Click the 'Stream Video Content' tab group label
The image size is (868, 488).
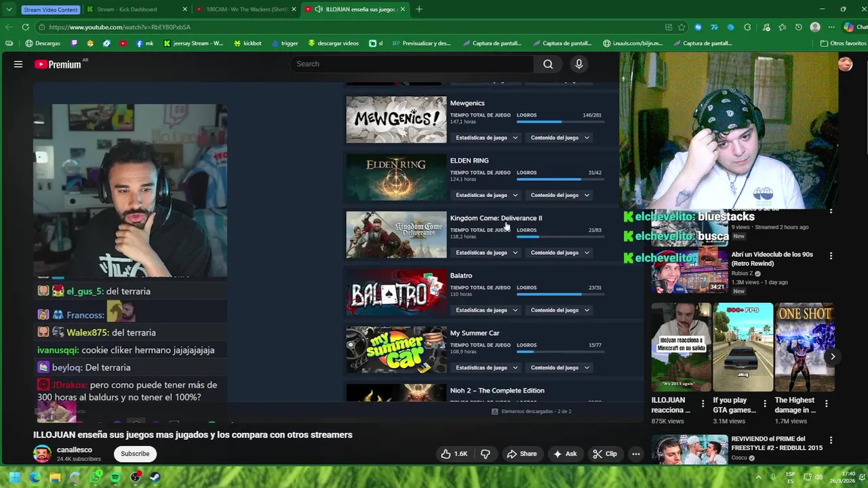tap(50, 9)
